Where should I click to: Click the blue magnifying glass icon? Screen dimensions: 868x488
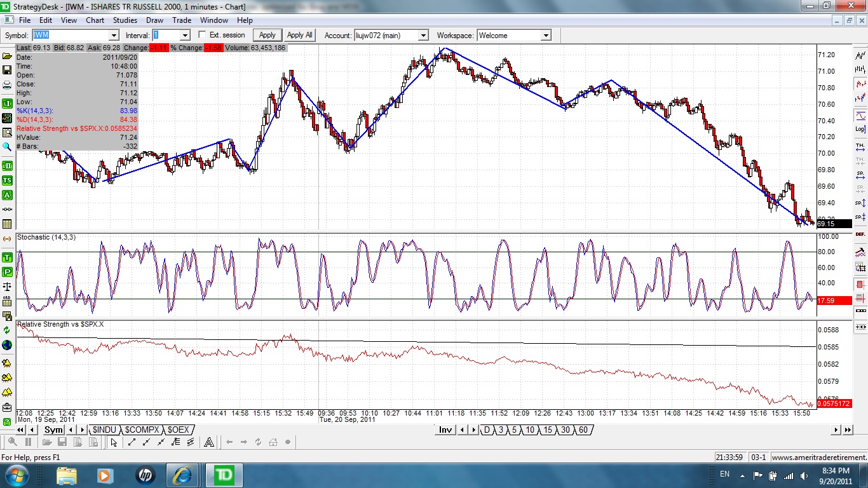point(7,147)
